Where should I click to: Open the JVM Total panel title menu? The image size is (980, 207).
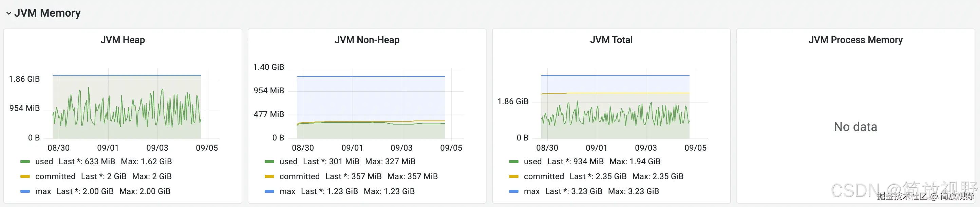(611, 40)
